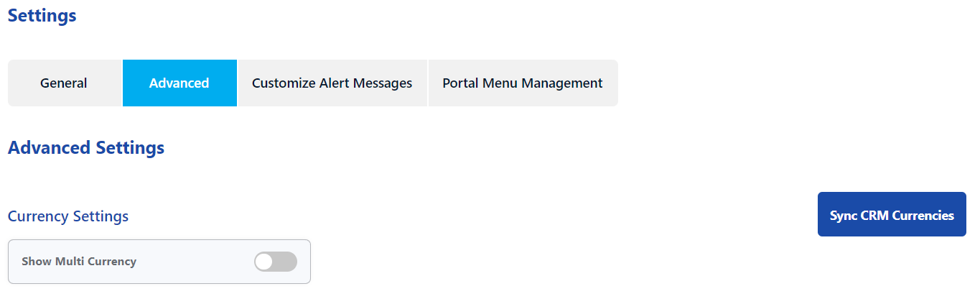Click the white knob of the currency toggle
The height and width of the screenshot is (299, 980).
click(265, 262)
